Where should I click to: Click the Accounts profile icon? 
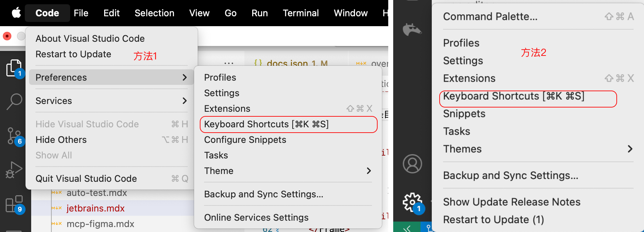(x=412, y=164)
